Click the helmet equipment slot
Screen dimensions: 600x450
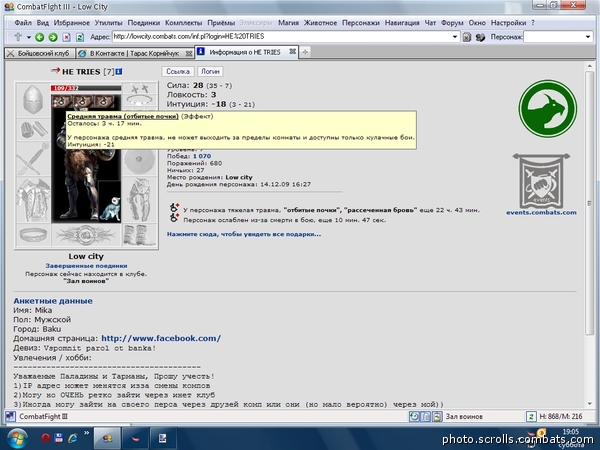(x=33, y=100)
